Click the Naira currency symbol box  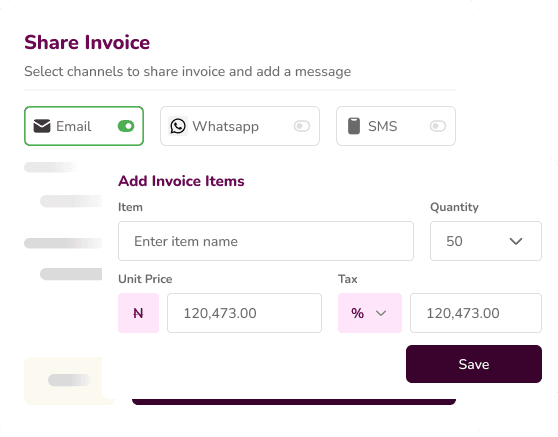pyautogui.click(x=138, y=313)
